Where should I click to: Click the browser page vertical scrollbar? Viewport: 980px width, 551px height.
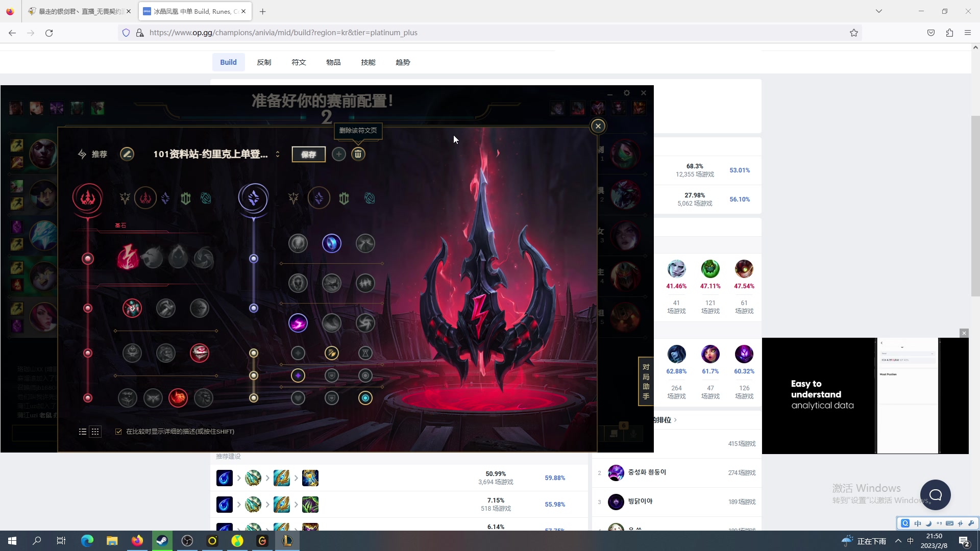click(x=975, y=204)
